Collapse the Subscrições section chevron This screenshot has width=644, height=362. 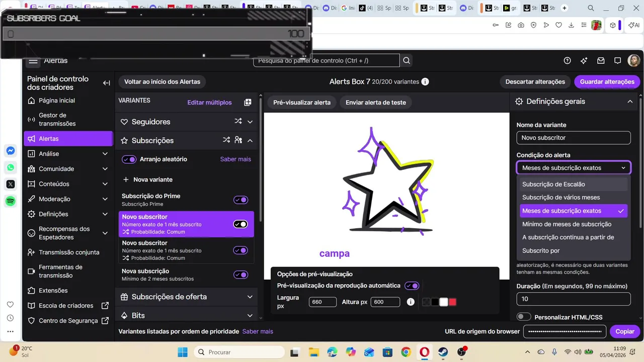(250, 140)
